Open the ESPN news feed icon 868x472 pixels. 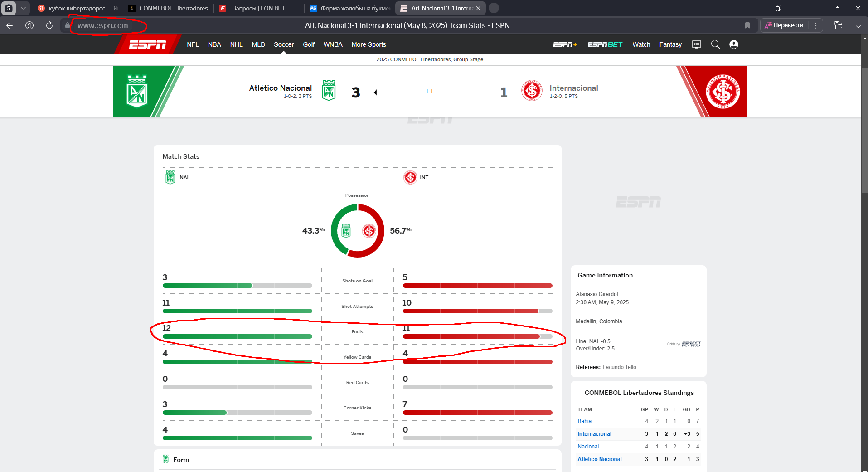click(697, 44)
